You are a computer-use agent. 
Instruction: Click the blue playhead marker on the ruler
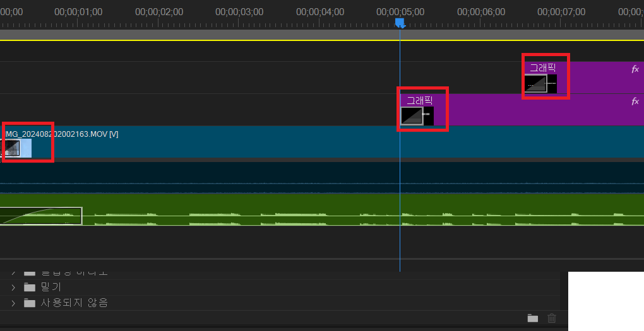coord(400,23)
